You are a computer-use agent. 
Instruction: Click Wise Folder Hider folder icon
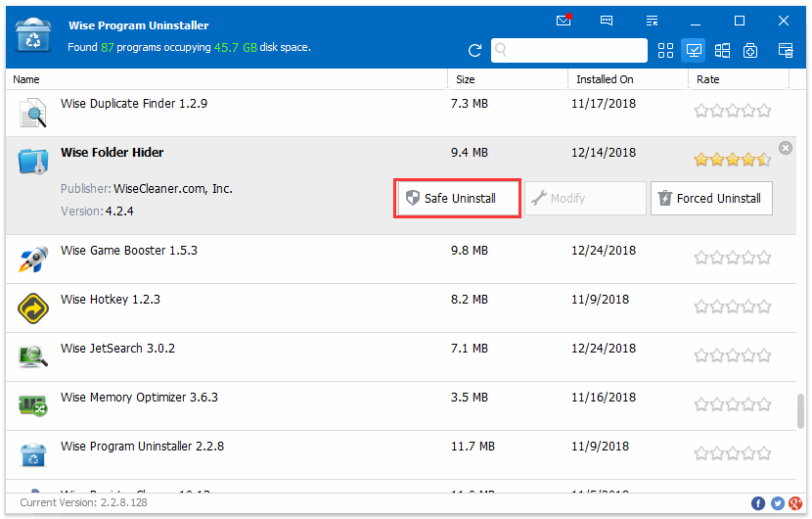click(x=33, y=161)
